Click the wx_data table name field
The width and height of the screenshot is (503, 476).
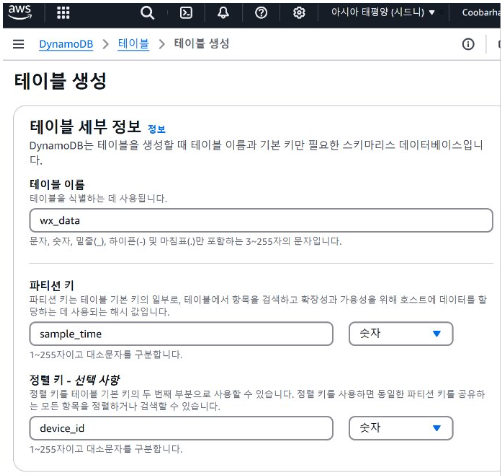point(261,220)
